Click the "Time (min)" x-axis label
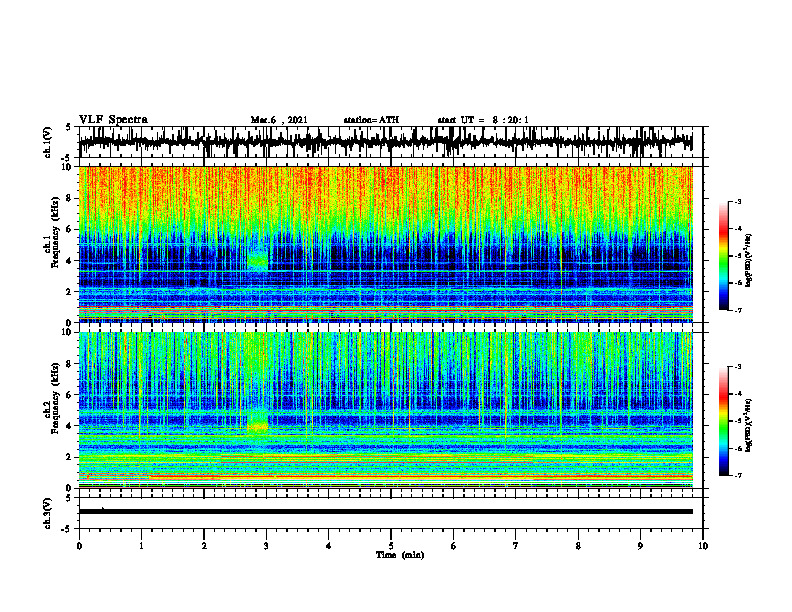The width and height of the screenshot is (792, 612). tap(400, 555)
